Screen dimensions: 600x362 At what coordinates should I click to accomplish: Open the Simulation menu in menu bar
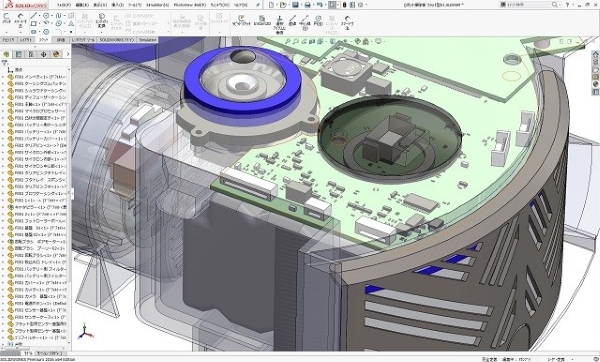coord(157,5)
